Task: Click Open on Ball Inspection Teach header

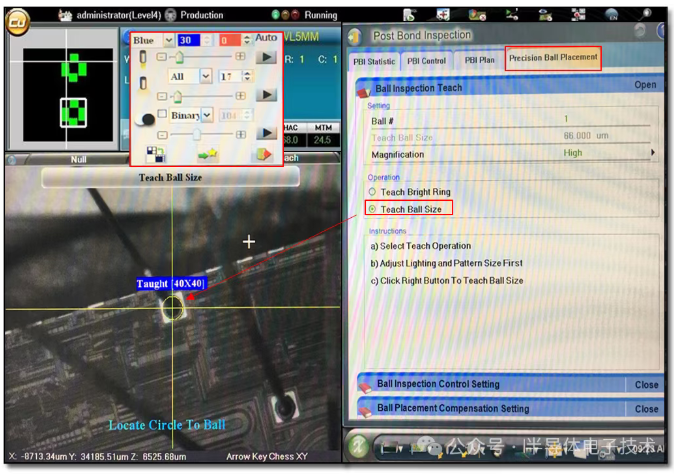Action: pyautogui.click(x=645, y=85)
